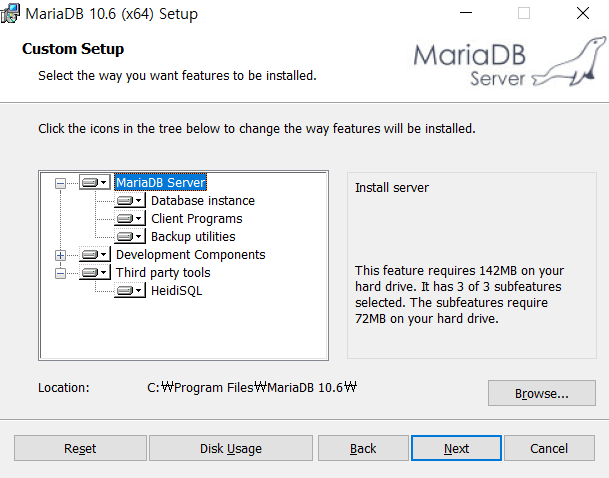This screenshot has height=478, width=609.
Task: Collapse the MariaDB Server tree node
Action: tap(60, 183)
